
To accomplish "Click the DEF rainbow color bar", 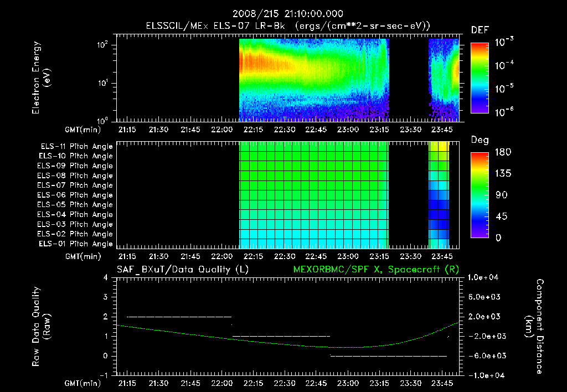I will 480,78.
